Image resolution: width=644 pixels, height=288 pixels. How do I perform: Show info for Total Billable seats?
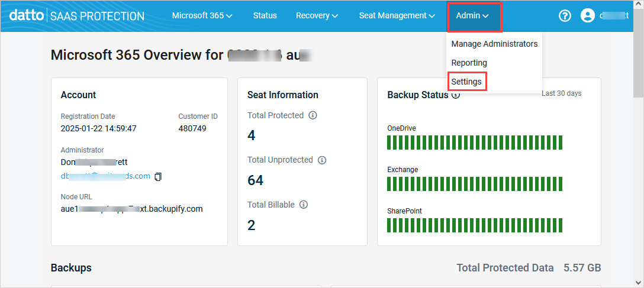304,204
